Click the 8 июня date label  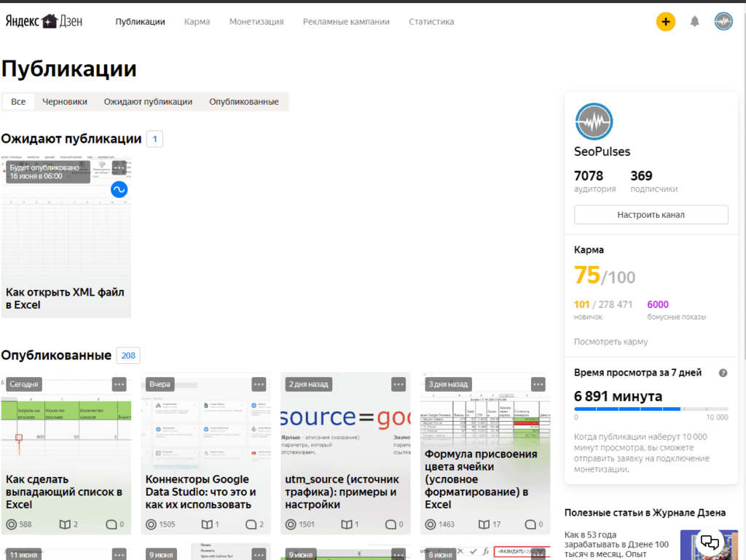[441, 554]
